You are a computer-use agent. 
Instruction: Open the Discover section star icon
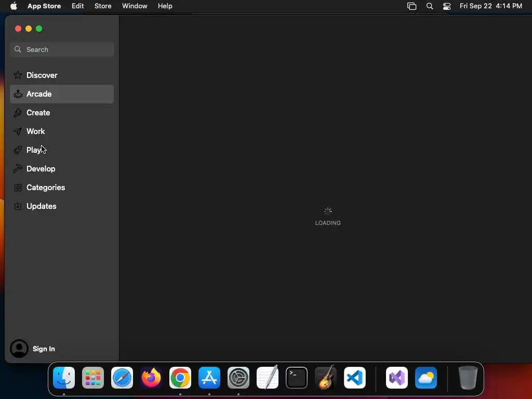[18, 75]
